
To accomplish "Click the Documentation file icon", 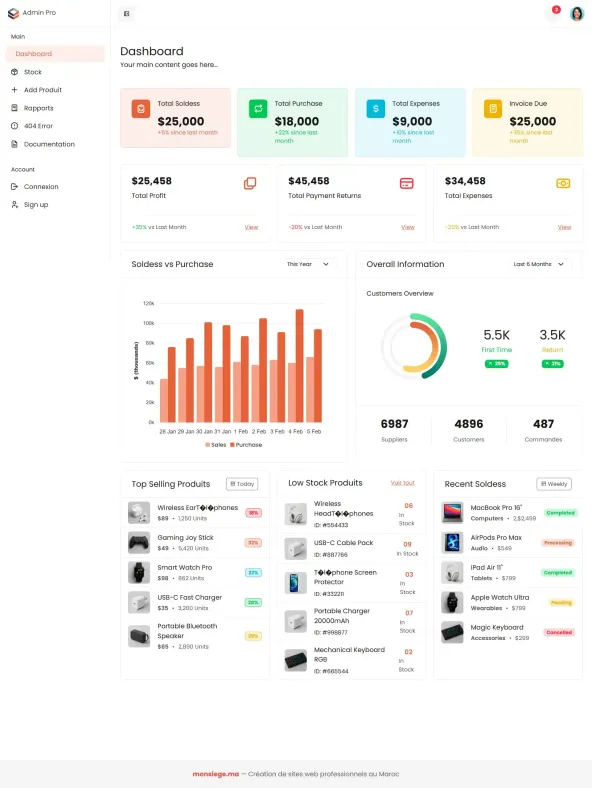I will 15,144.
